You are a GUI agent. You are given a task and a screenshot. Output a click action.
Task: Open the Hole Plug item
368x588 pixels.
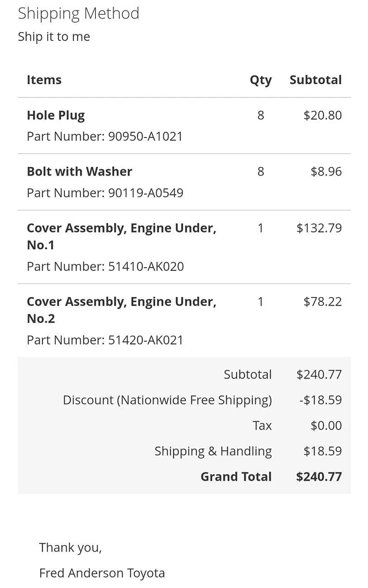pyautogui.click(x=56, y=115)
